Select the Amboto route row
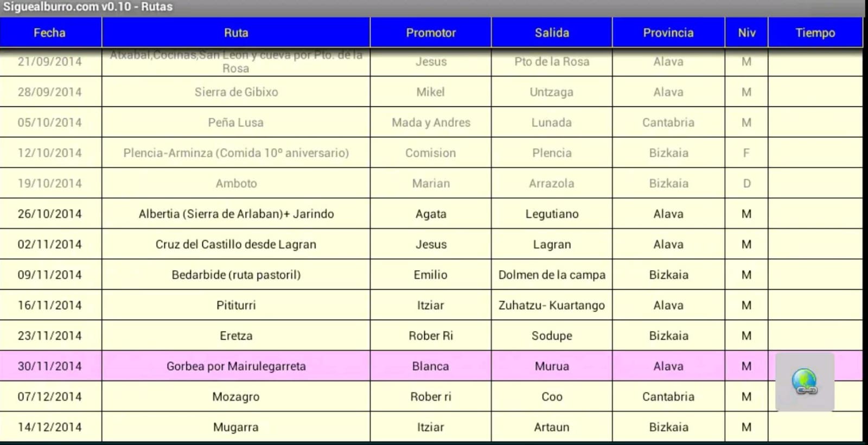Image resolution: width=868 pixels, height=445 pixels. click(x=236, y=183)
